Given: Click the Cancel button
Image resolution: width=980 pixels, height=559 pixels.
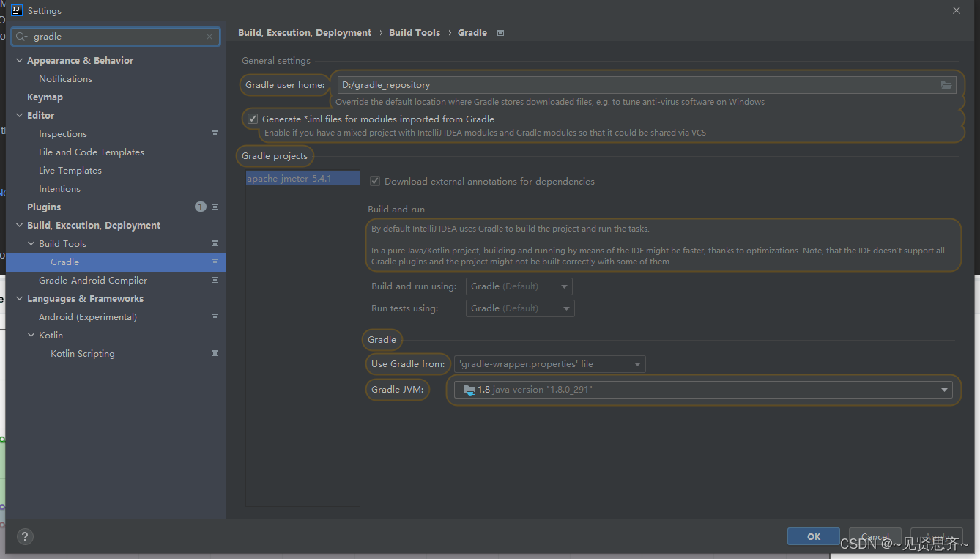Looking at the screenshot, I should 875,536.
